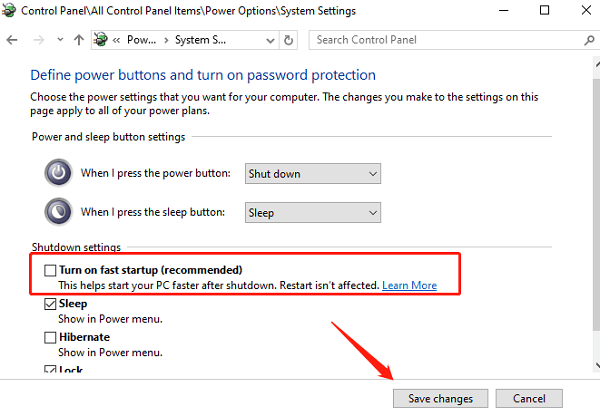This screenshot has width=600, height=416.
Task: Open the sleep button action dropdown
Action: point(313,212)
